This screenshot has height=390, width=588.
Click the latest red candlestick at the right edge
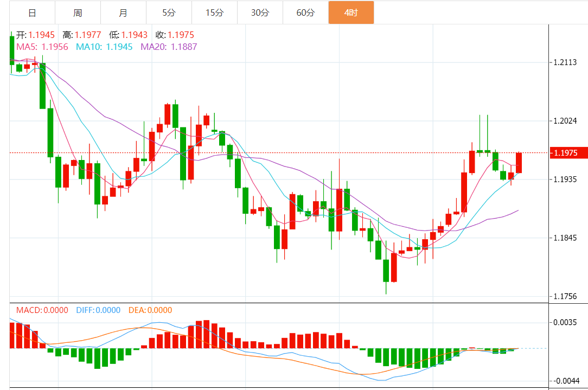point(519,163)
